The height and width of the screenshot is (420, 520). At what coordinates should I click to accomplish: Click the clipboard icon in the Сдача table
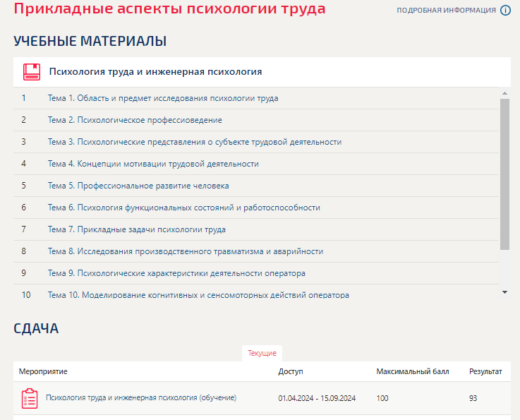(30, 398)
